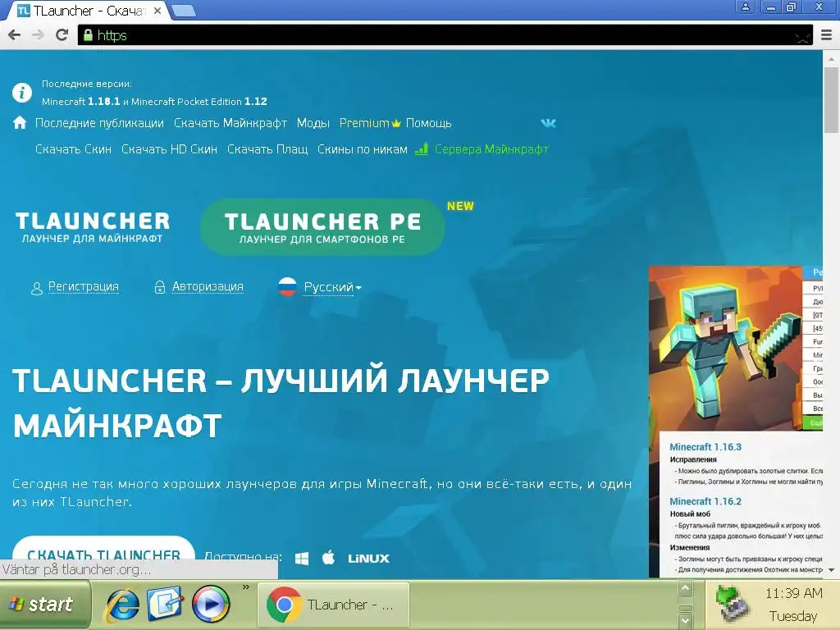Viewport: 840px width, 630px height.
Task: Close the TLauncher browser tab
Action: (157, 11)
